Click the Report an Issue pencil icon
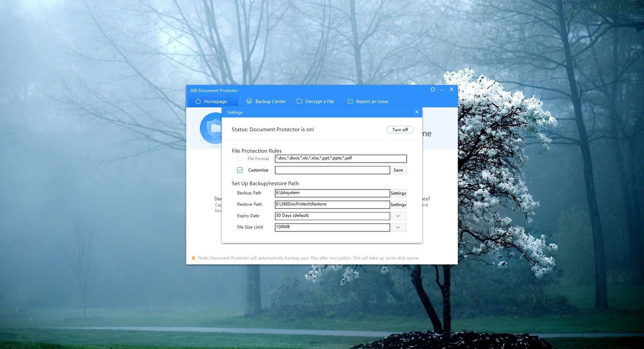Viewport: 644px width, 349px height. click(350, 101)
